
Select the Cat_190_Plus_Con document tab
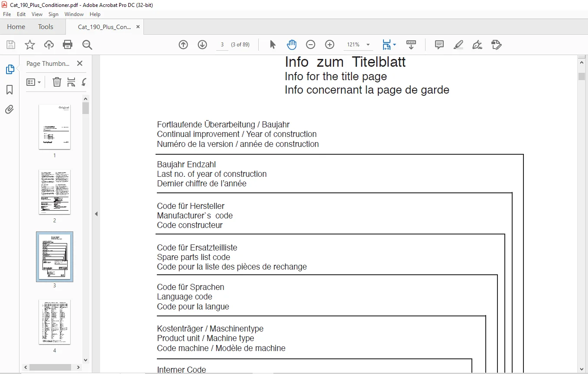(x=104, y=27)
